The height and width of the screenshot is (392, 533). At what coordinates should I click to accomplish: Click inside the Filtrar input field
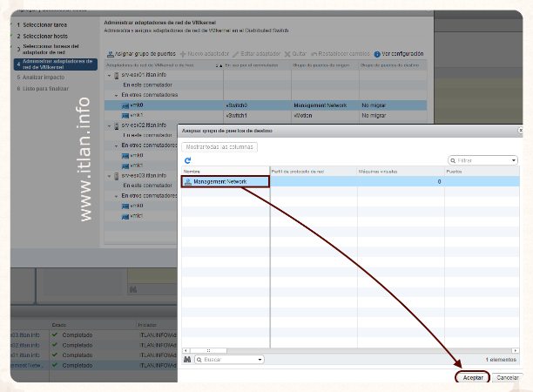point(483,160)
